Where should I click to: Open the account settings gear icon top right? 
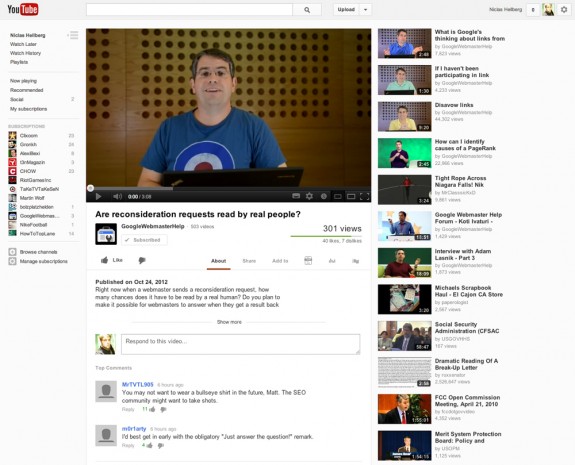click(564, 10)
